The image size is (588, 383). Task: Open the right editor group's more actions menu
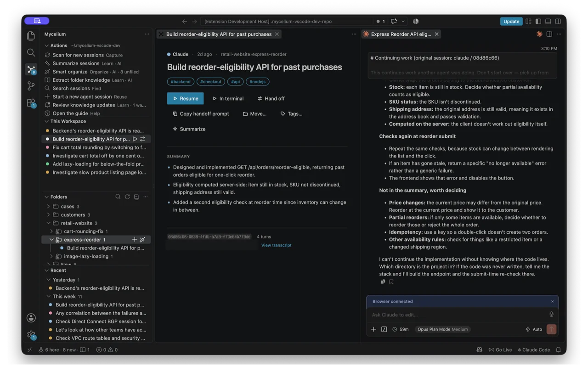559,34
